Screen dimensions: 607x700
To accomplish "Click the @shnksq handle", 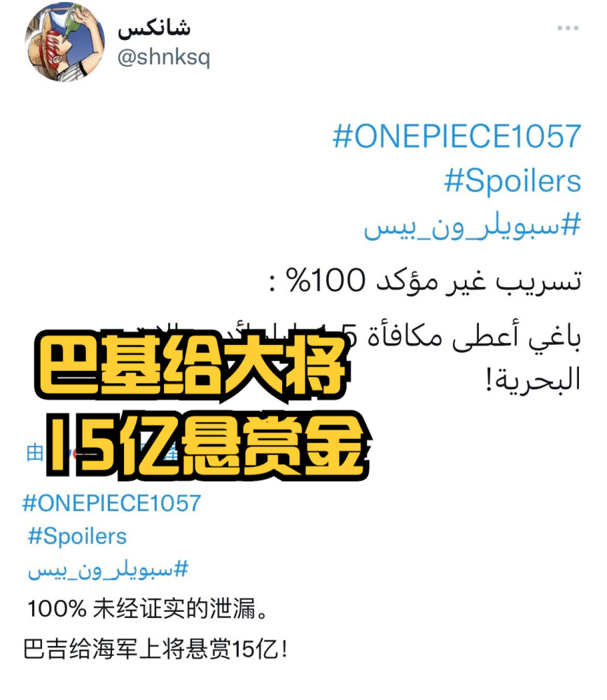I will [x=163, y=57].
